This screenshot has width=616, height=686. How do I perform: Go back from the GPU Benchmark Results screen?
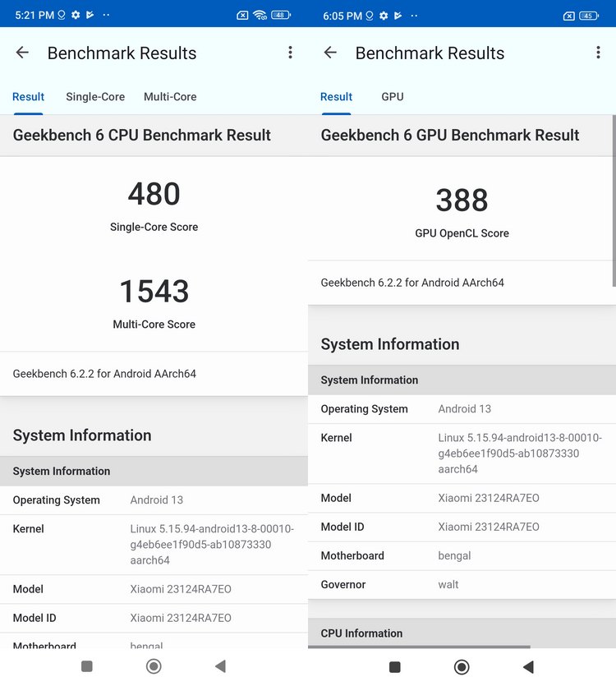coord(330,53)
